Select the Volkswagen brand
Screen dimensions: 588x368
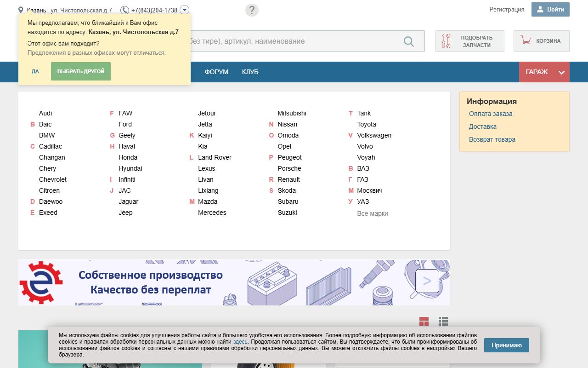[374, 135]
